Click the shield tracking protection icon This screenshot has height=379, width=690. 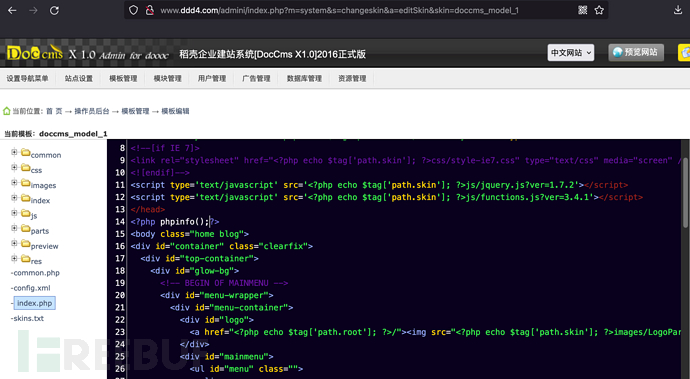coord(133,10)
